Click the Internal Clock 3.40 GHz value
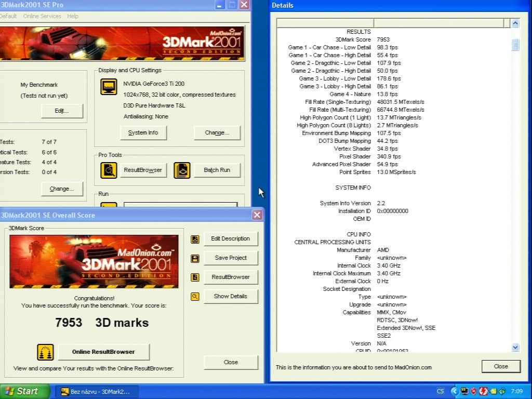 389,265
